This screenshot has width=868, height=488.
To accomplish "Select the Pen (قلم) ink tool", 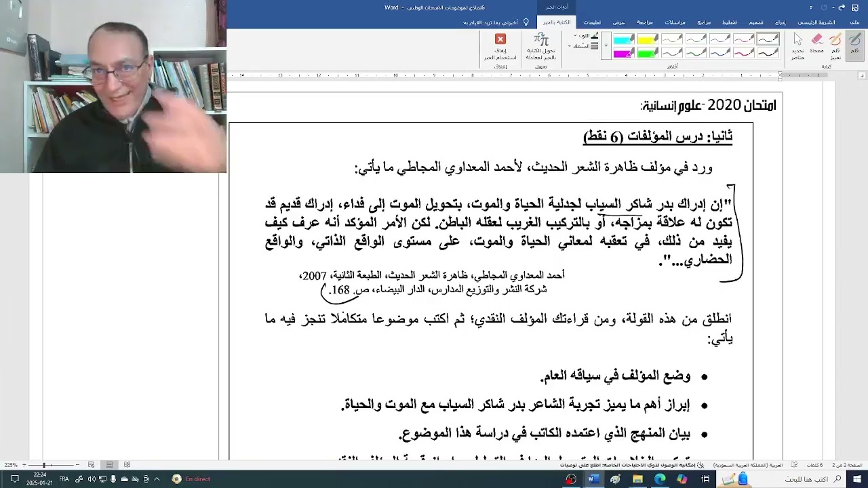I will (854, 45).
